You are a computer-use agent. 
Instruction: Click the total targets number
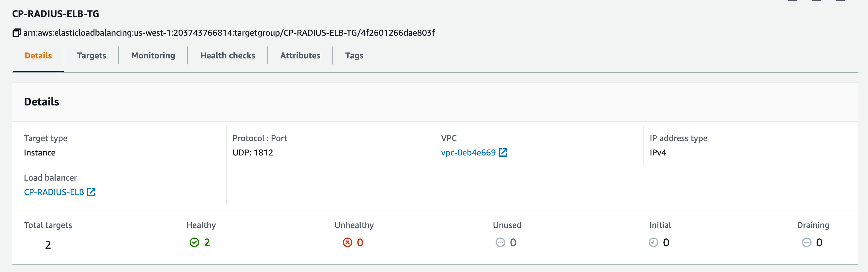click(x=48, y=245)
